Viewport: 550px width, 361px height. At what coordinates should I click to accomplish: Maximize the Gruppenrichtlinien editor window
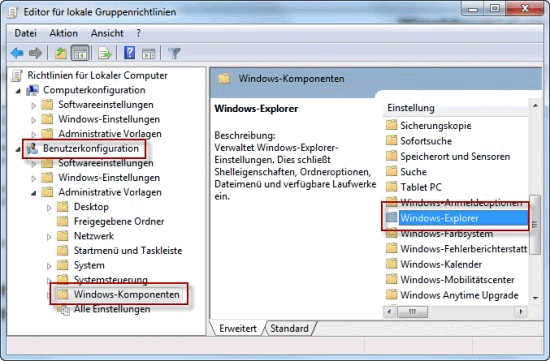(x=495, y=8)
